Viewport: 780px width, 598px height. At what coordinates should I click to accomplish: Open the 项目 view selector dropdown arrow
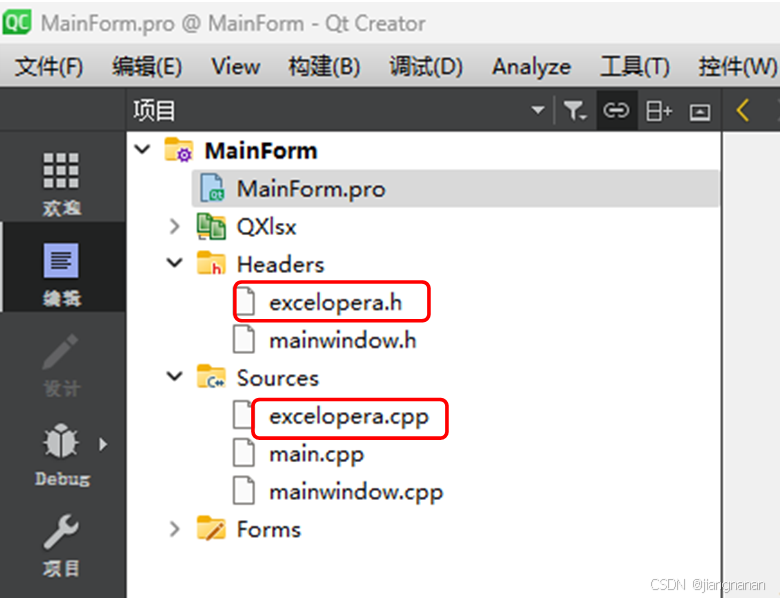click(538, 110)
